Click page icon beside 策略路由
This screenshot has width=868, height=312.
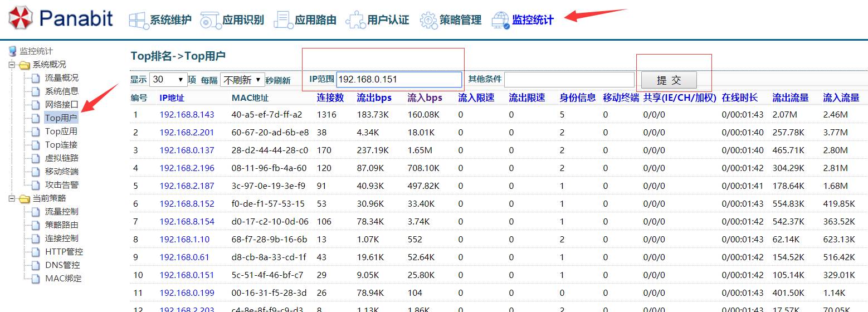[x=36, y=225]
